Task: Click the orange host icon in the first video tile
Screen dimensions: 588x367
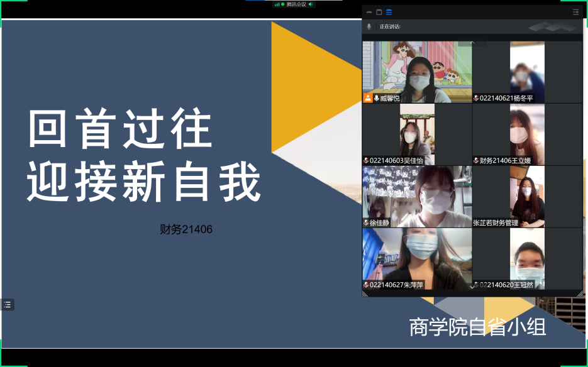Action: click(368, 98)
